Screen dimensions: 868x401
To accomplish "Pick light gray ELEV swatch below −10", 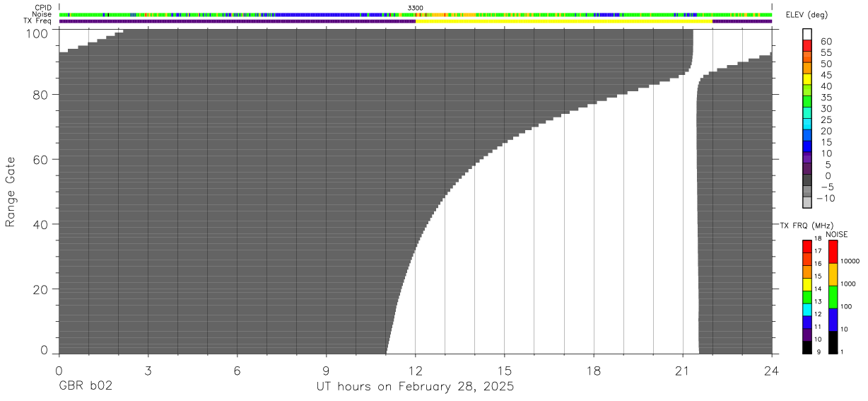I will coord(808,202).
